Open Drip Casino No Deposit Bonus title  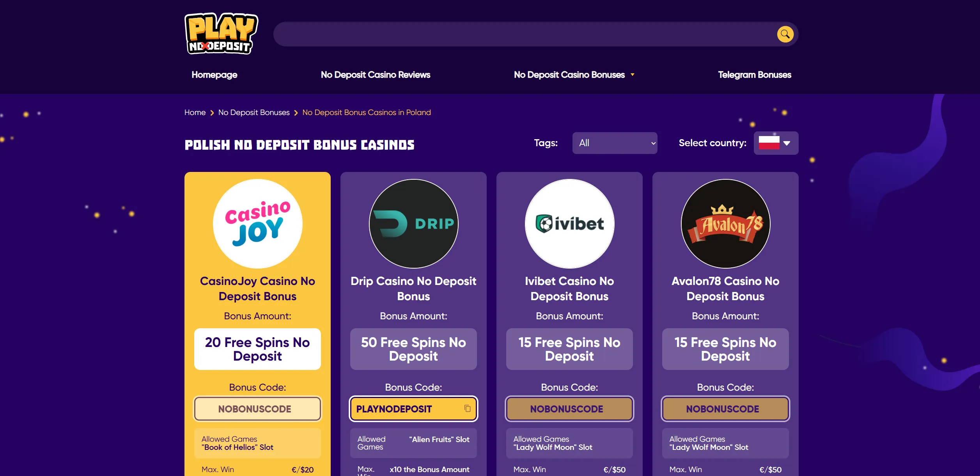(413, 288)
